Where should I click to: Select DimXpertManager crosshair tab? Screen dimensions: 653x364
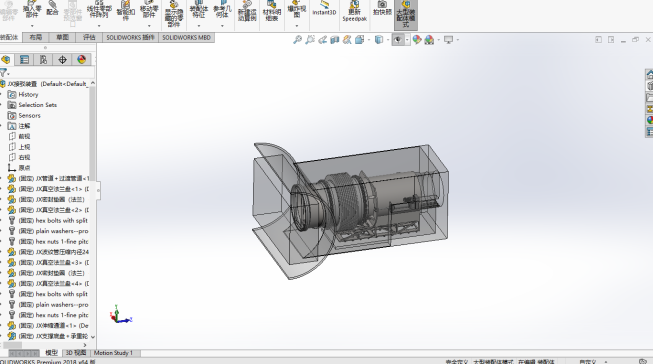pos(62,60)
